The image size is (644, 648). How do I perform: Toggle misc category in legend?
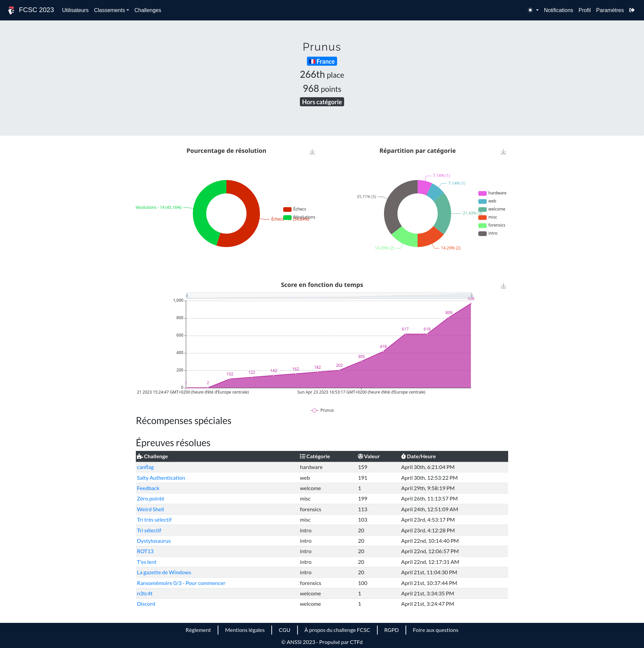[x=487, y=217]
